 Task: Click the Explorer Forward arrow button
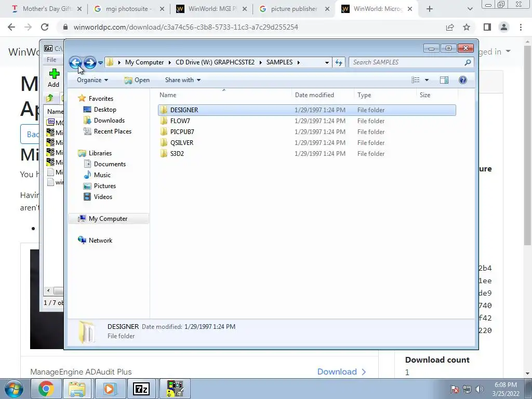[90, 62]
